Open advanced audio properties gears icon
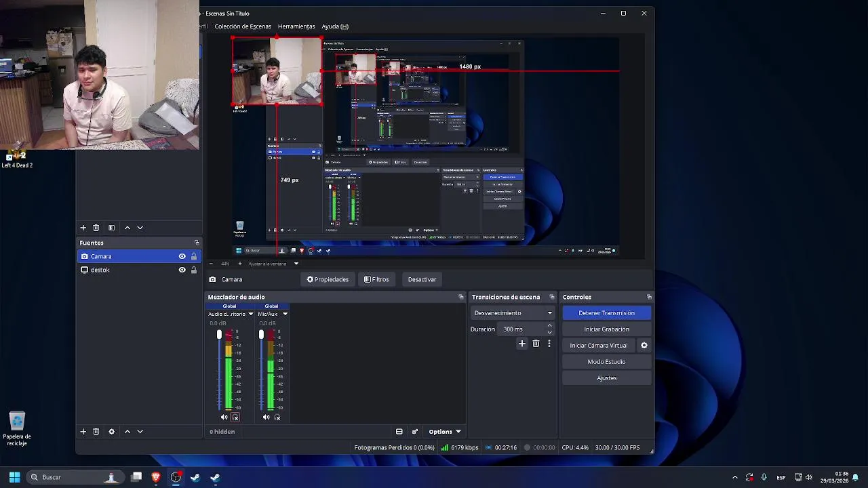This screenshot has width=868, height=488. pos(415,432)
